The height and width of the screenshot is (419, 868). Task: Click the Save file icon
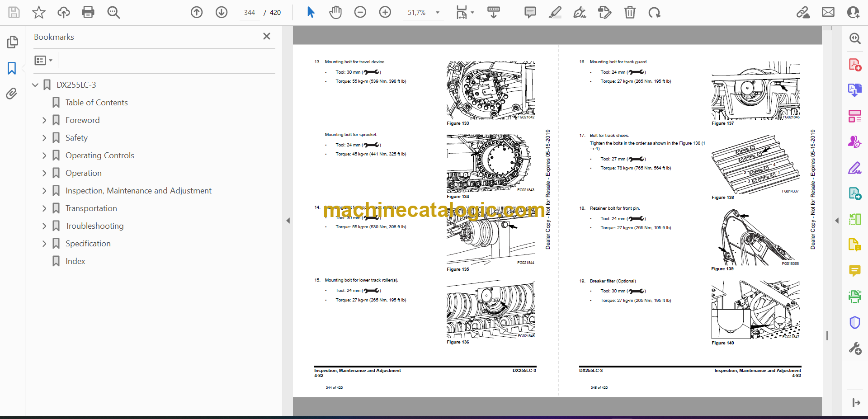[x=14, y=12]
